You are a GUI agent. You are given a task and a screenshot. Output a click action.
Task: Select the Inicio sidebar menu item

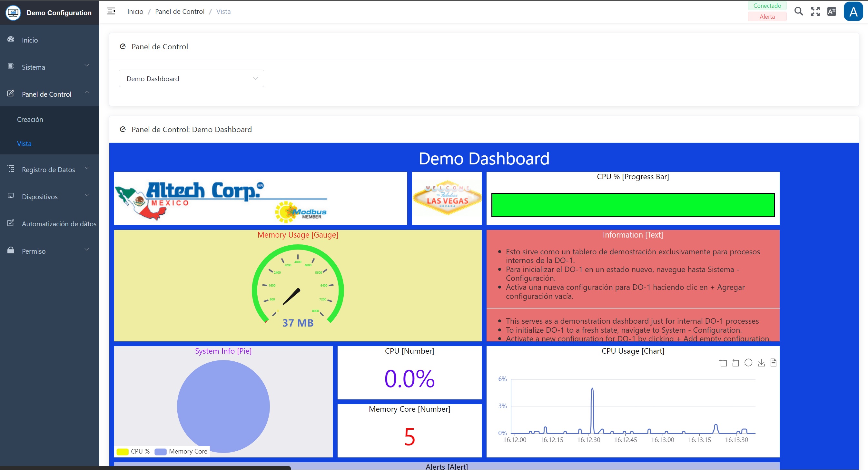point(30,40)
